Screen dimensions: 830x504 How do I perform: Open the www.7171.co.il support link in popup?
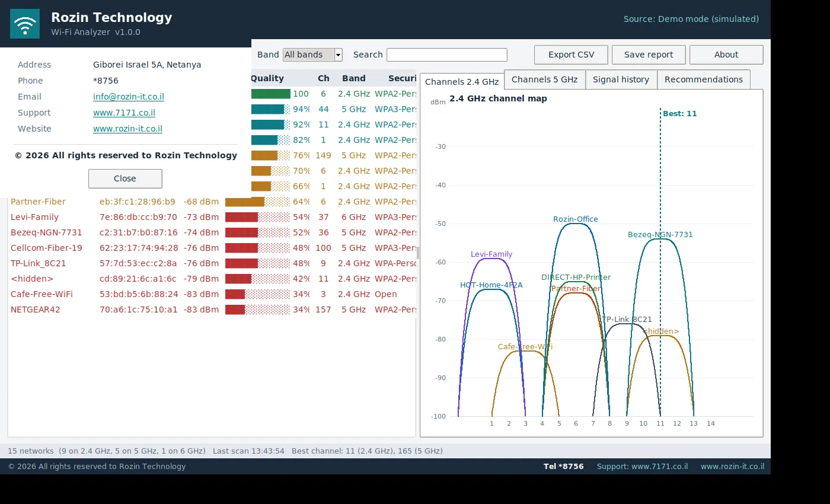(124, 113)
